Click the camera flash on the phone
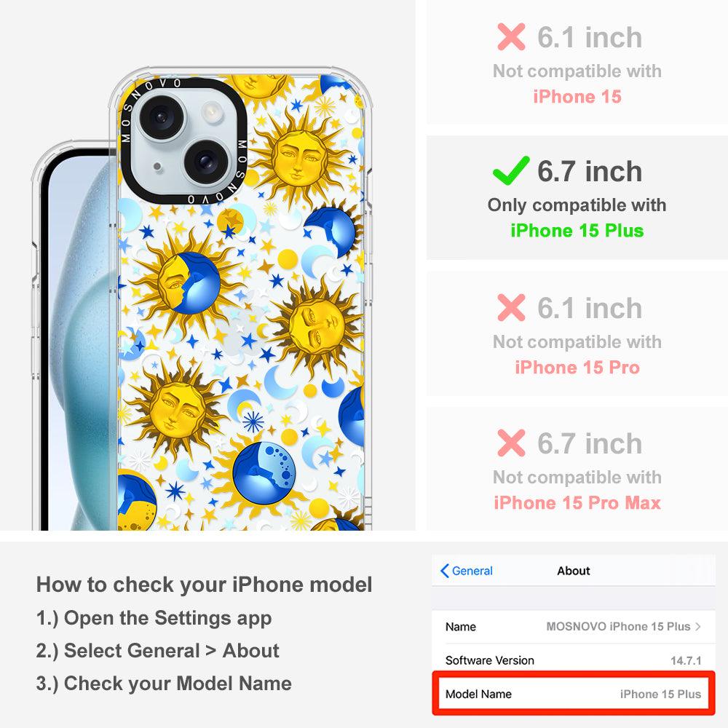 tap(212, 112)
